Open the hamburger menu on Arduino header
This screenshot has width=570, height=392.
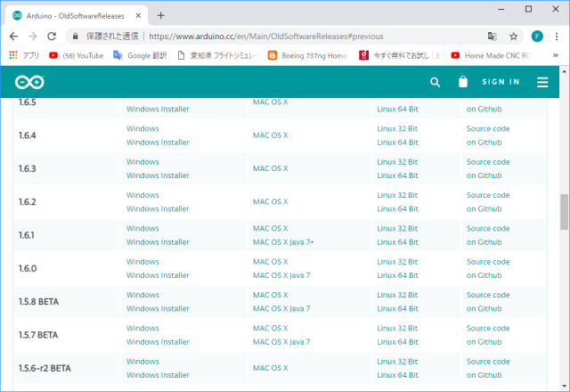(542, 82)
